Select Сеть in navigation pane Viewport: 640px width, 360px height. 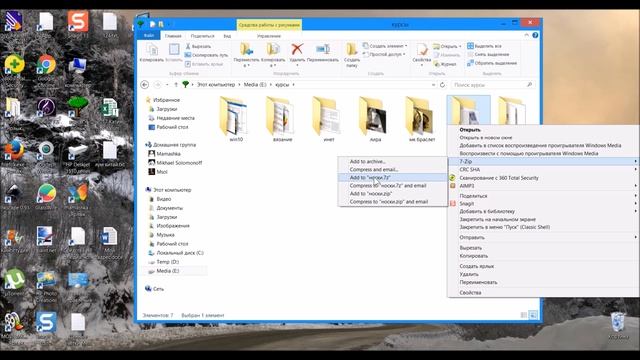click(x=158, y=289)
